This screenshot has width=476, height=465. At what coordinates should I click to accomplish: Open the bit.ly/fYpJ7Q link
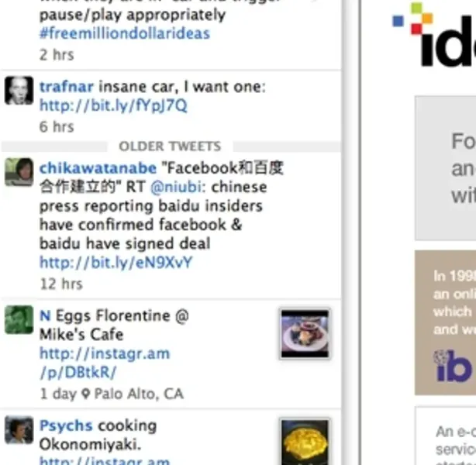coord(113,105)
